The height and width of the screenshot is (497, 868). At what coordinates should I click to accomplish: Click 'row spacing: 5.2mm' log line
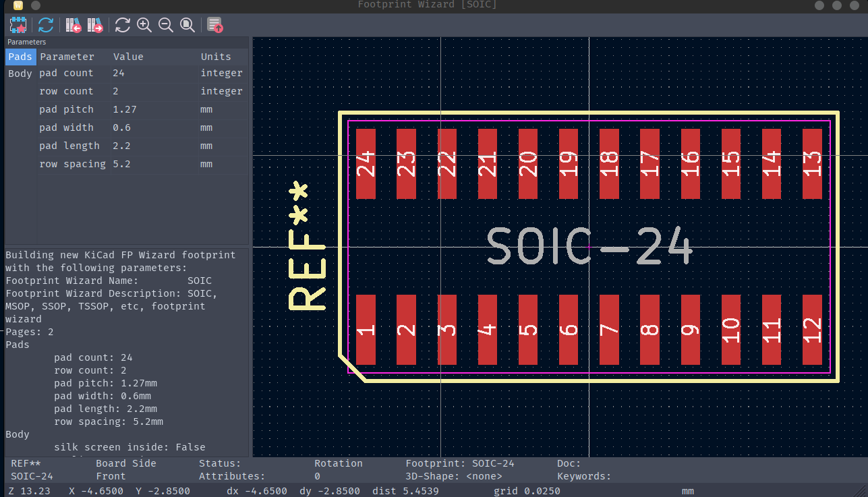click(109, 421)
